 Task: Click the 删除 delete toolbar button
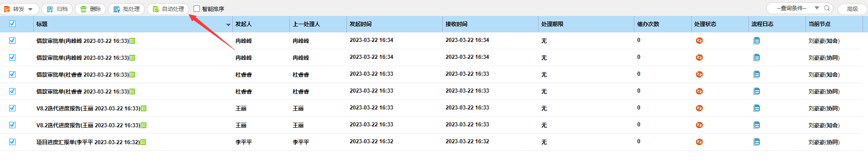(x=90, y=9)
